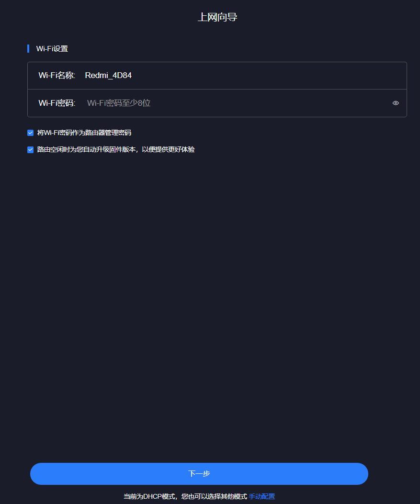Select the Wi-Fi设置 section heading
420x504 pixels.
(52, 48)
